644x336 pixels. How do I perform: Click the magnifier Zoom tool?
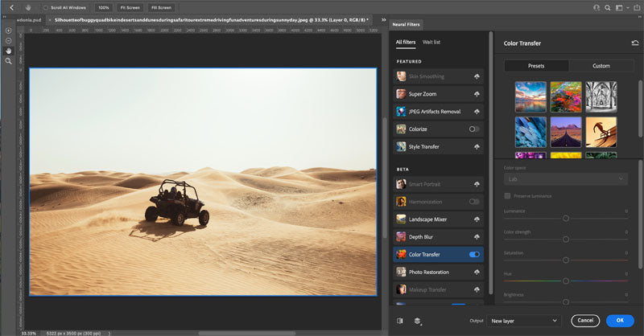[8, 61]
